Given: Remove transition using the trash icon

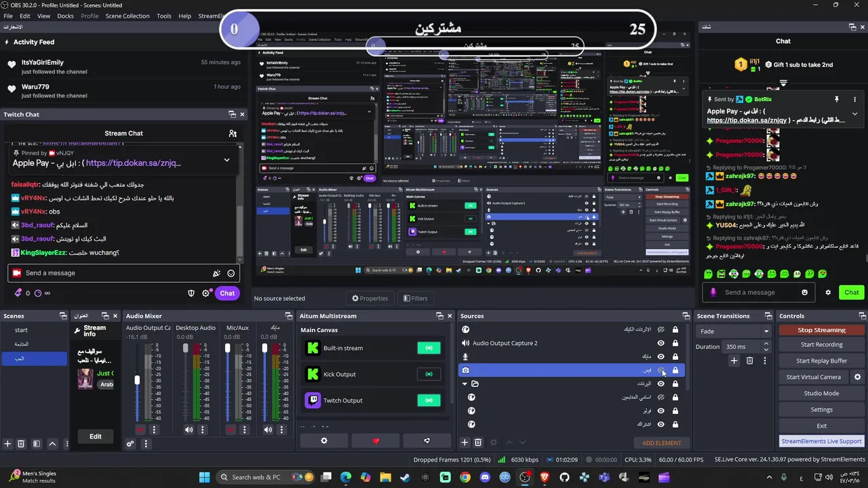Looking at the screenshot, I should [x=749, y=361].
